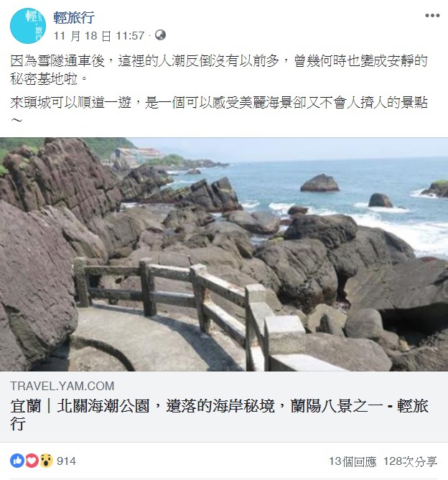Click the second title line ending 行
This screenshot has height=480, width=448.
(x=17, y=424)
